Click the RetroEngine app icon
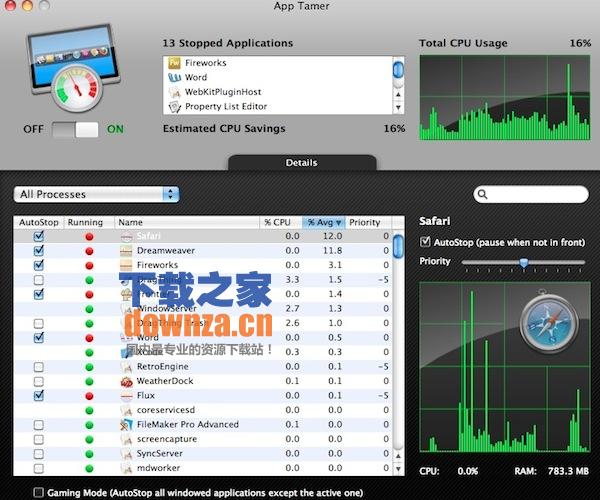Viewport: 600px width, 500px height. 126,367
